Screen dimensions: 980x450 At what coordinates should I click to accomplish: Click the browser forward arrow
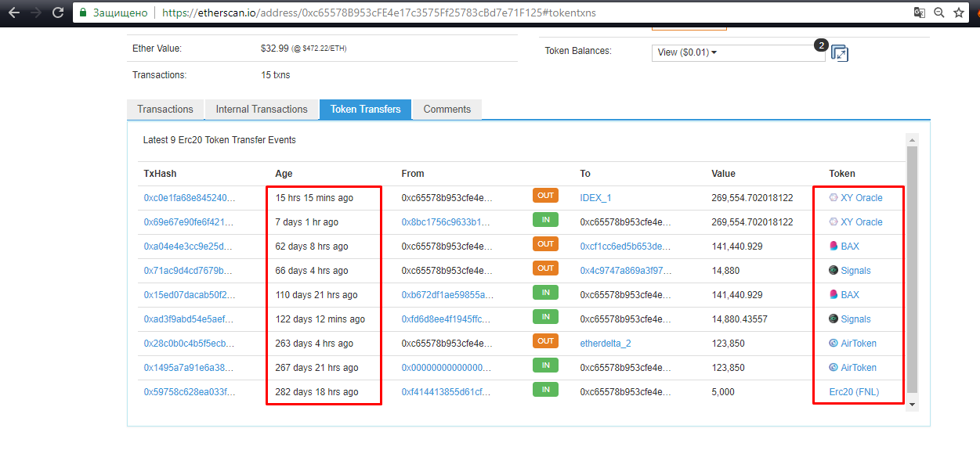tap(36, 13)
